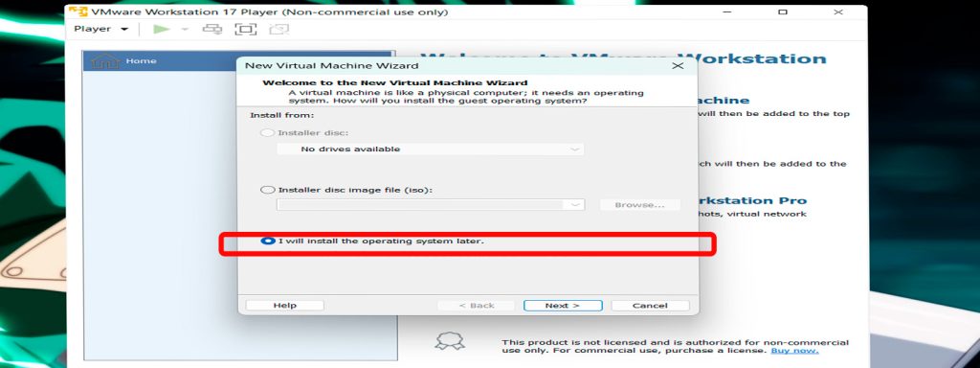980x368 pixels.
Task: Enter full screen mode icon
Action: click(x=246, y=29)
